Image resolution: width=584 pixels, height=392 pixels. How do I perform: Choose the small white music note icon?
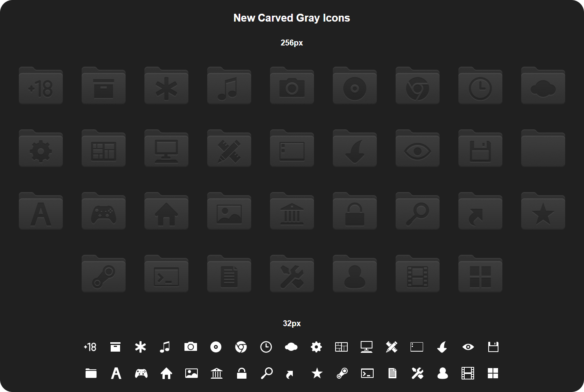click(x=165, y=347)
